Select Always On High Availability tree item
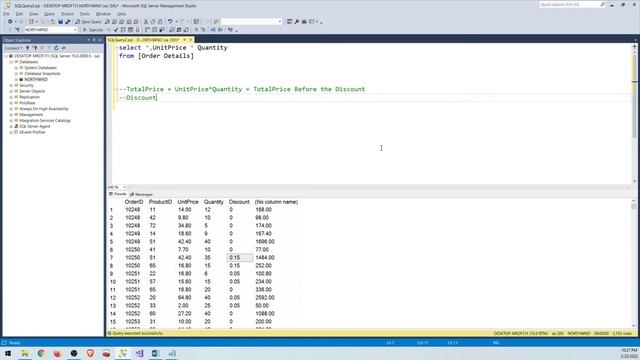 click(44, 109)
